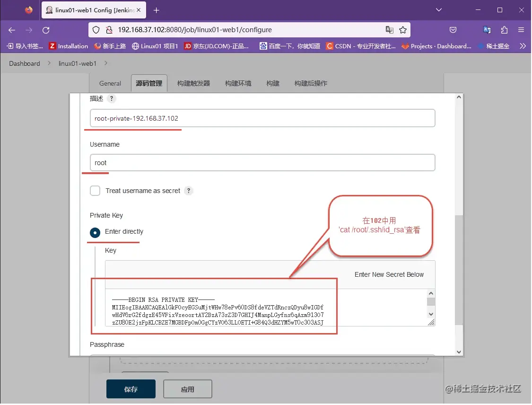Open the list all tabs chevron

(x=439, y=10)
